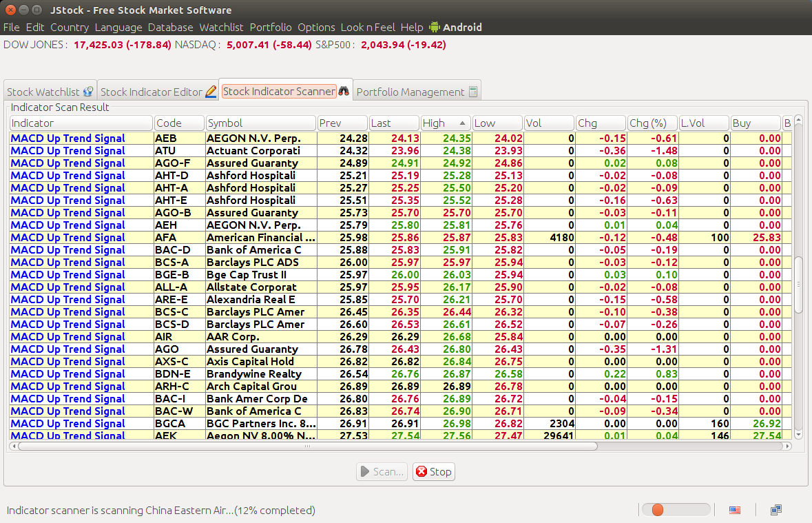Viewport: 812px width, 523px height.
Task: Select the Allstate Corporat symbol cell
Action: 261,287
